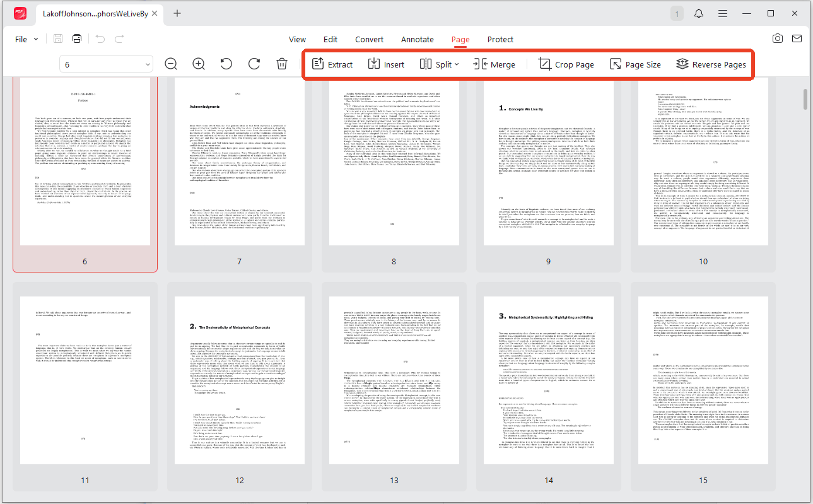Close the LakoffJohnson document tab

pos(154,13)
